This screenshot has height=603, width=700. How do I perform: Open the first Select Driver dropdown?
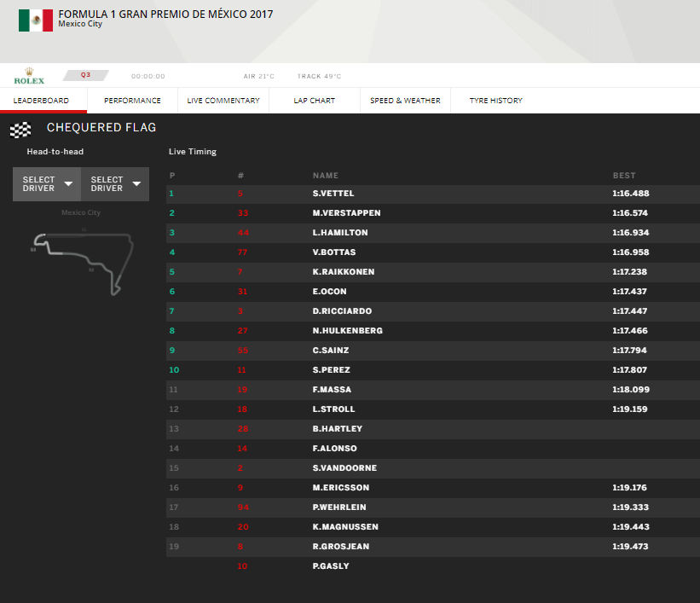(47, 184)
